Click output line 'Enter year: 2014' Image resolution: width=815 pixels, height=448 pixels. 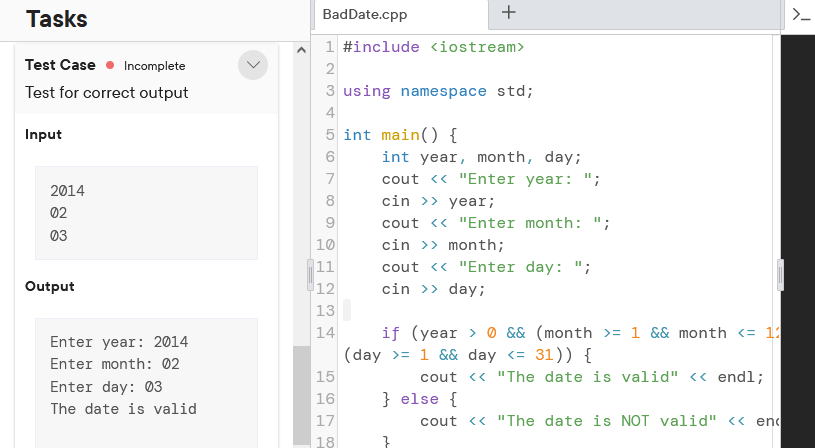119,342
